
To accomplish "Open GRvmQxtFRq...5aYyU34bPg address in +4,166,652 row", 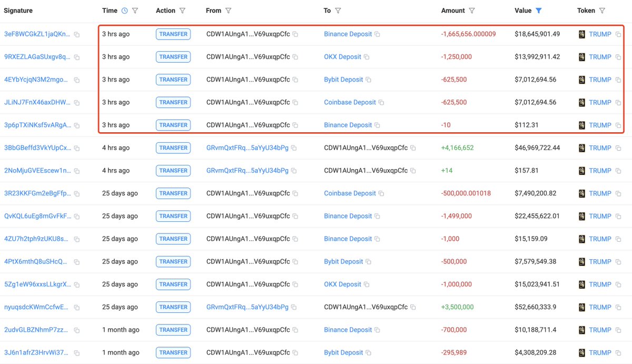I will (248, 148).
